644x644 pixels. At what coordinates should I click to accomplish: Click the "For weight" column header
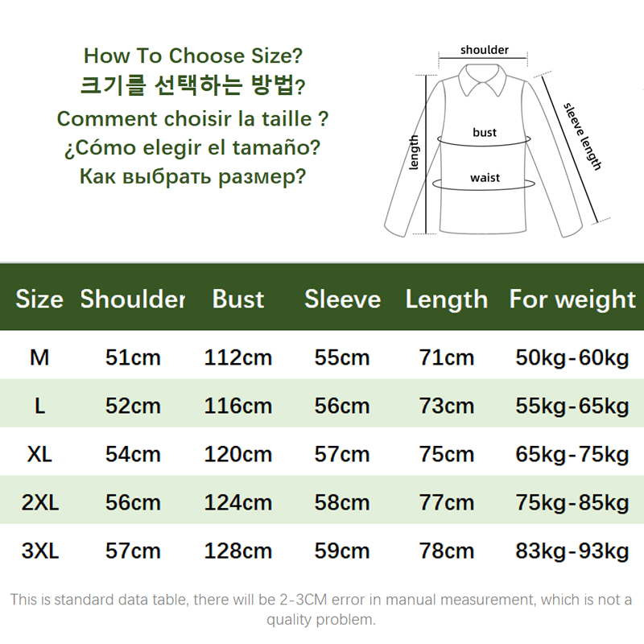click(572, 299)
